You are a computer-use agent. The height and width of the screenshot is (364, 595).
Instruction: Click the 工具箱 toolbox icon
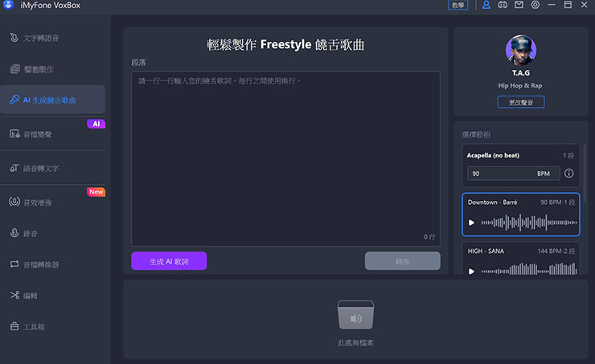pyautogui.click(x=14, y=326)
